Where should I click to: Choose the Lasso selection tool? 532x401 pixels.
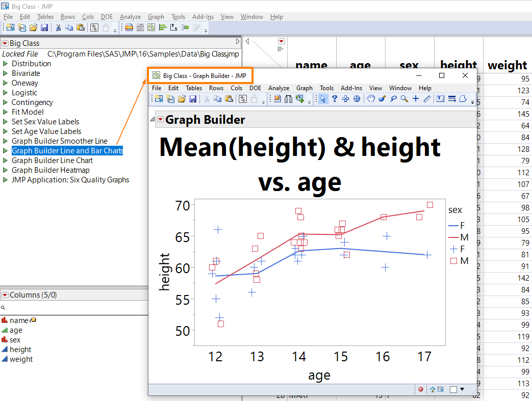394,99
